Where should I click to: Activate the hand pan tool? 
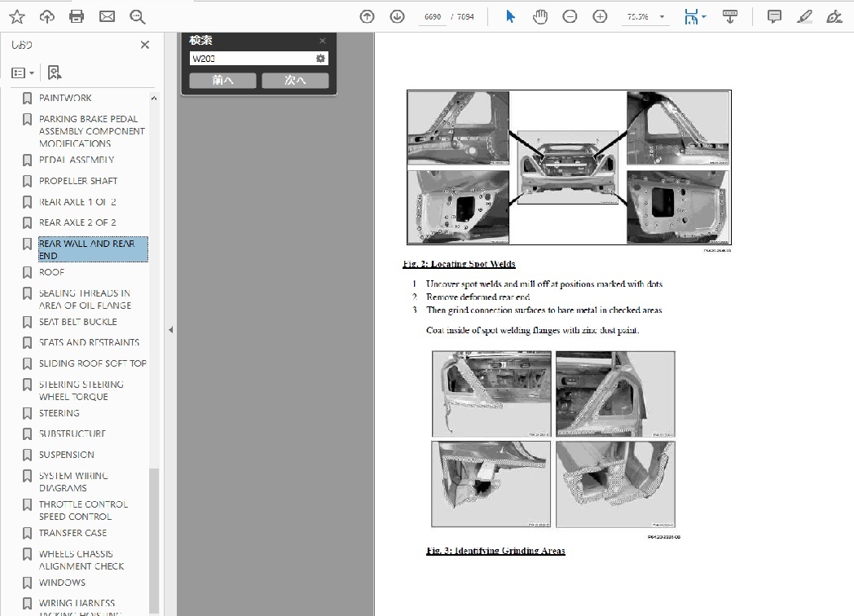pos(540,17)
